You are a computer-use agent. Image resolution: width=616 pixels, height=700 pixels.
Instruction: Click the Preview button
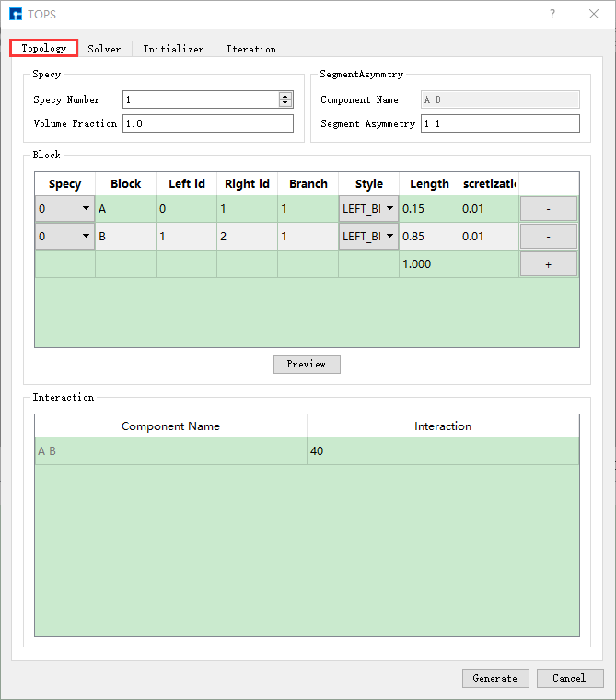(307, 364)
